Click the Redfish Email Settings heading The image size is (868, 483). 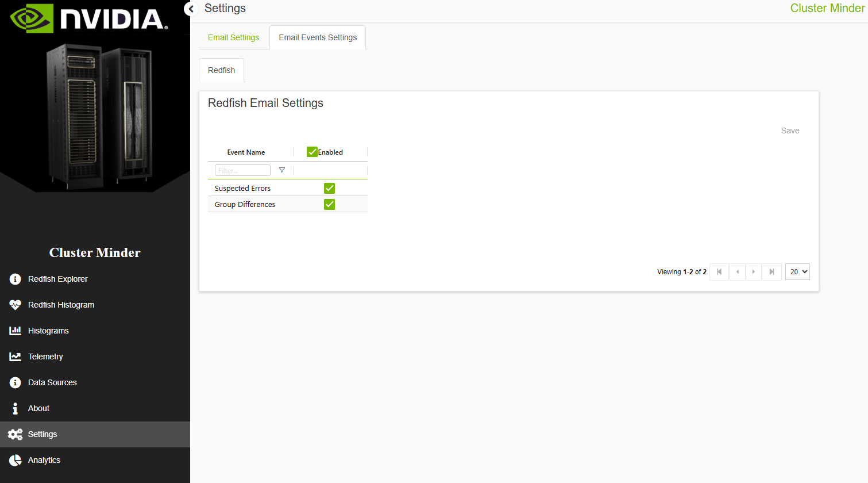[x=265, y=103]
